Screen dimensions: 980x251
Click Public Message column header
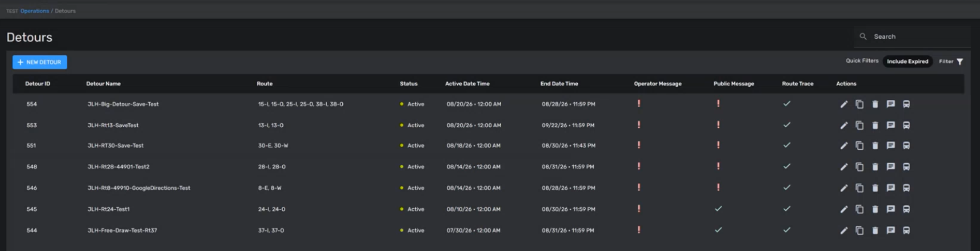[x=734, y=84]
